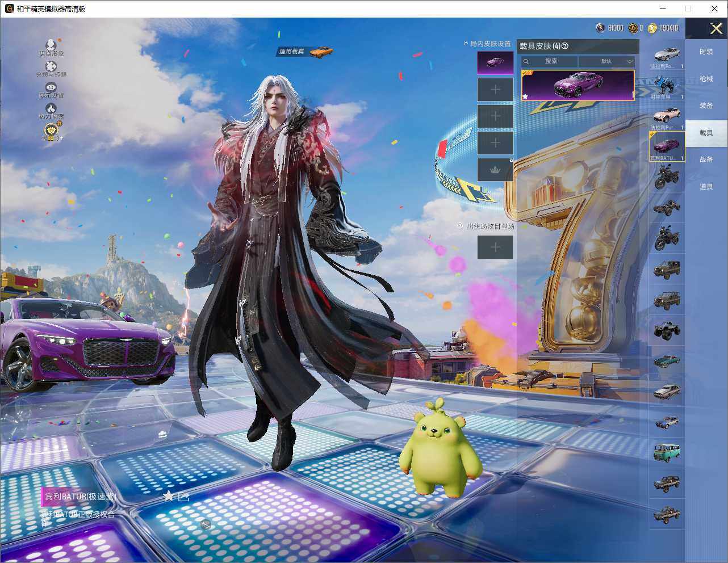The width and height of the screenshot is (728, 563).
Task: Select the three-wheeled sidecar motorcycle
Action: pyautogui.click(x=667, y=208)
